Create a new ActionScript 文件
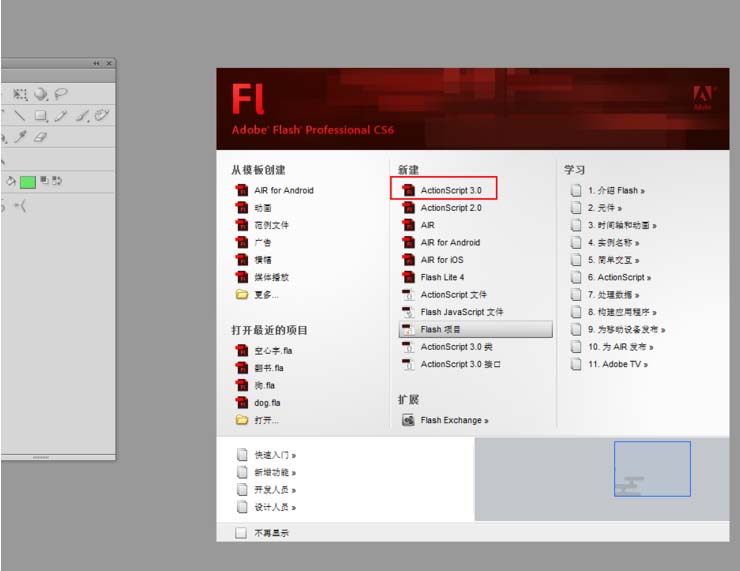This screenshot has width=740, height=571. (x=444, y=294)
